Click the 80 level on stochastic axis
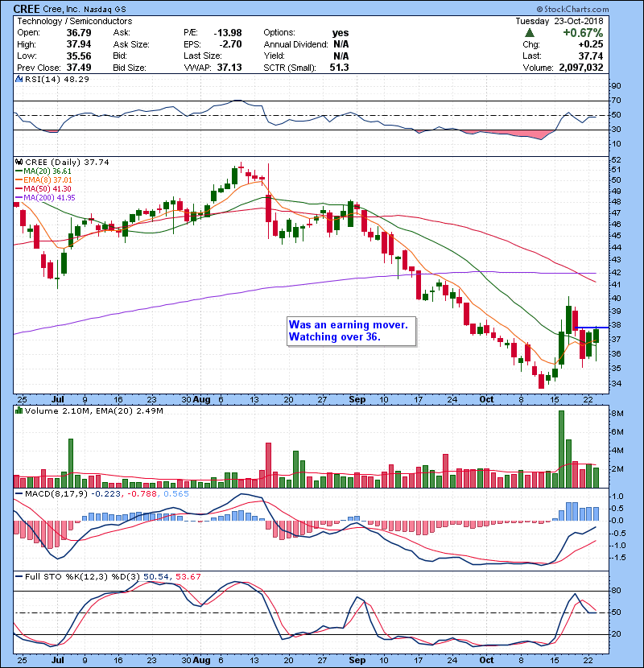 616,591
